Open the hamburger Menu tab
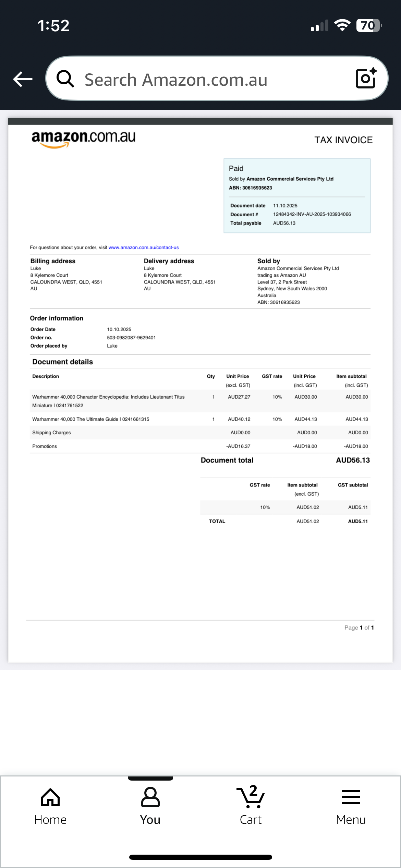 [x=351, y=806]
